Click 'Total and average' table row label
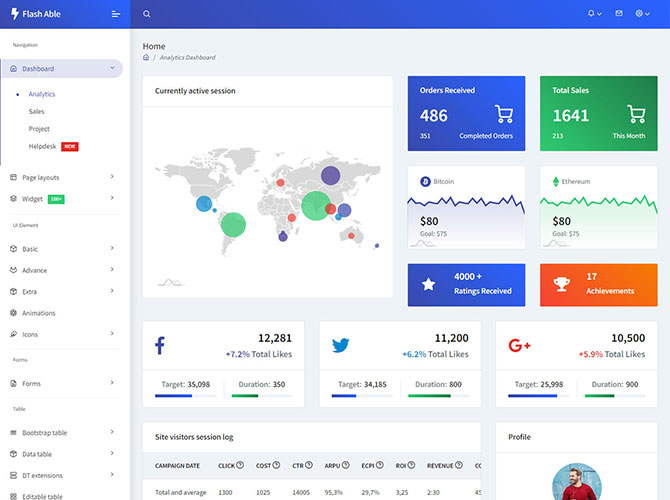The image size is (670, 500). tap(181, 492)
